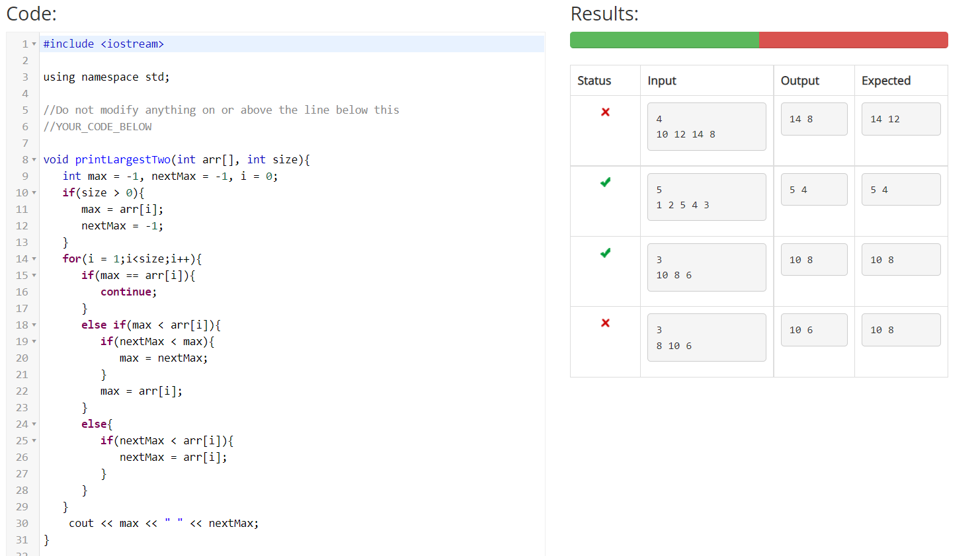Click the "Code:" heading
Viewport: 980px width, 556px height.
pos(31,13)
